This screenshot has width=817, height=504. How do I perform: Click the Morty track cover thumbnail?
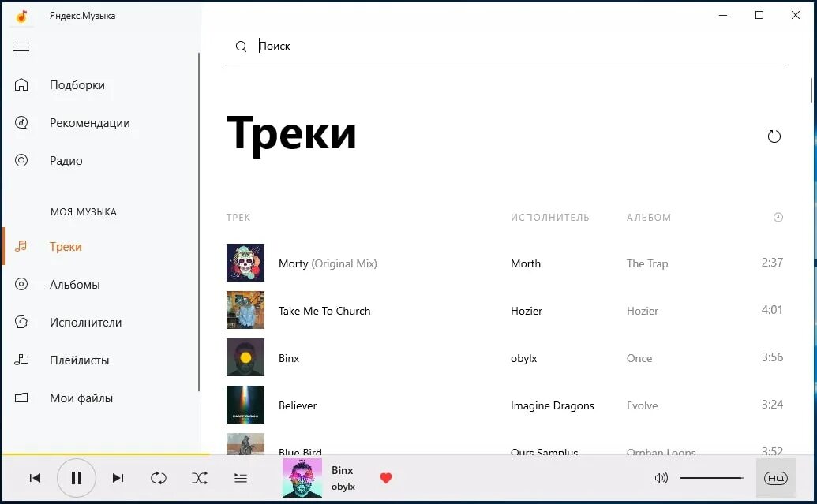coord(245,263)
